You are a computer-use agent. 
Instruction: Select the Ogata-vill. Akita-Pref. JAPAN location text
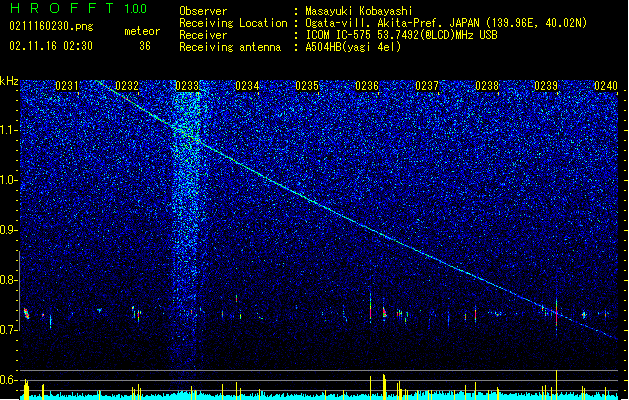(x=446, y=23)
